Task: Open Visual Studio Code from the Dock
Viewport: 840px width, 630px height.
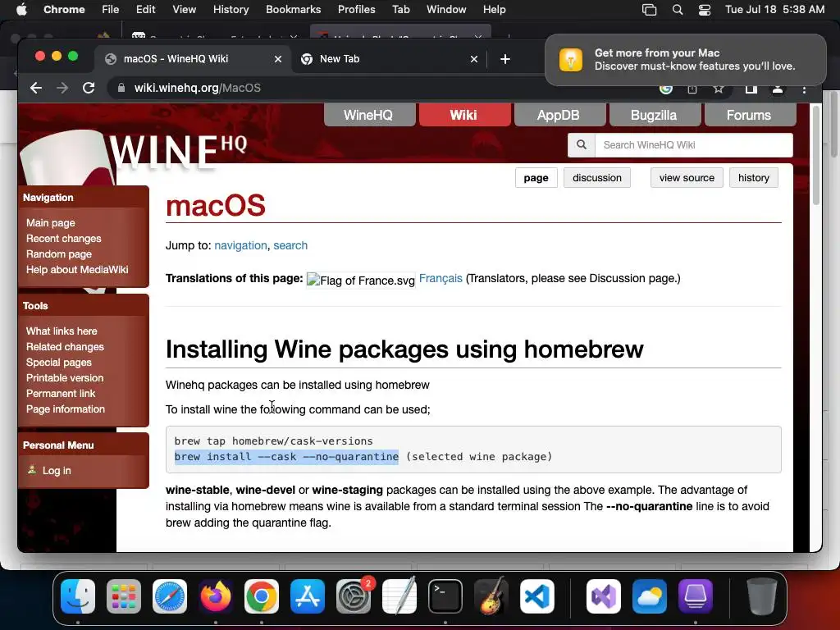Action: pyautogui.click(x=537, y=596)
